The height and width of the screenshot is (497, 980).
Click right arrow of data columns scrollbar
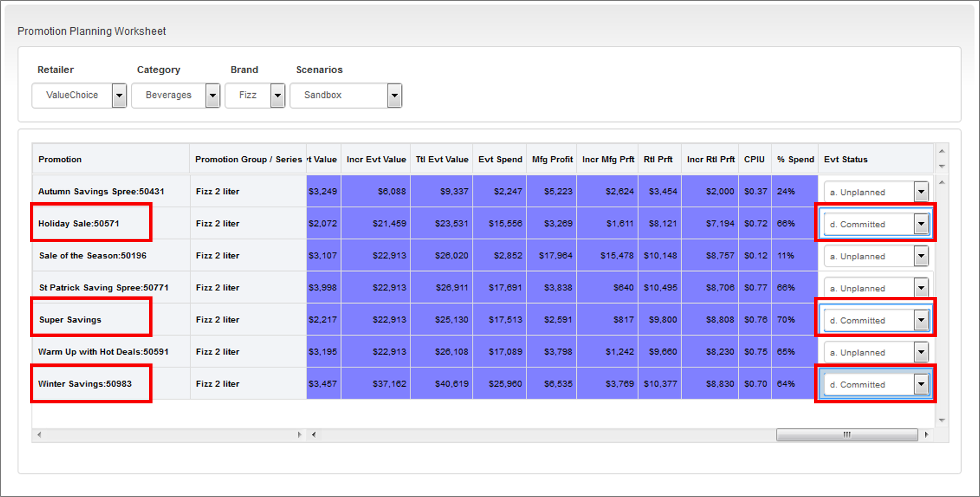(x=926, y=435)
